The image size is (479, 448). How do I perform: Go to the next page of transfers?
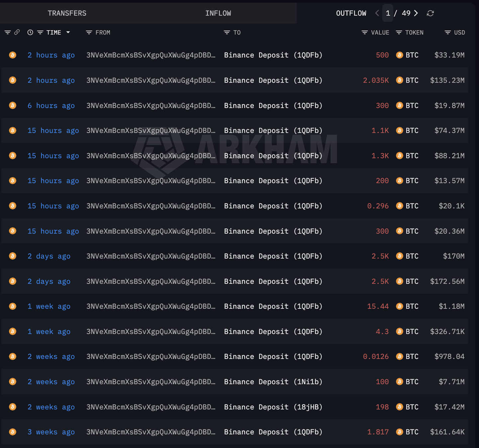416,13
